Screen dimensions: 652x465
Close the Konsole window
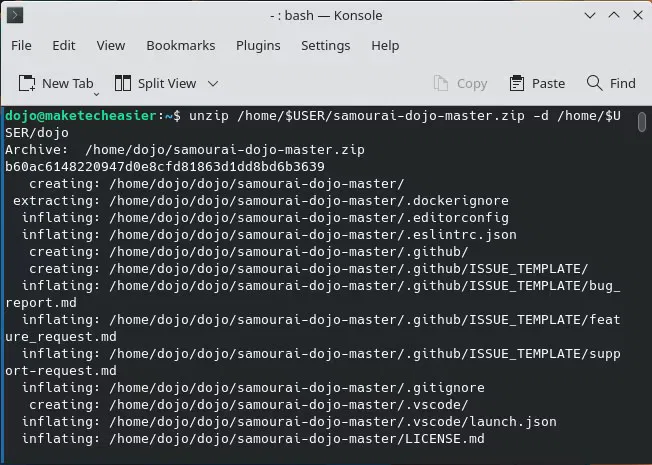[638, 16]
